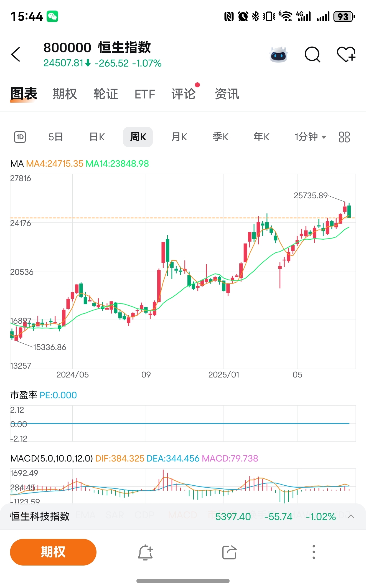Tap the orange 期权 button
Viewport: 366px width, 588px height.
53,552
